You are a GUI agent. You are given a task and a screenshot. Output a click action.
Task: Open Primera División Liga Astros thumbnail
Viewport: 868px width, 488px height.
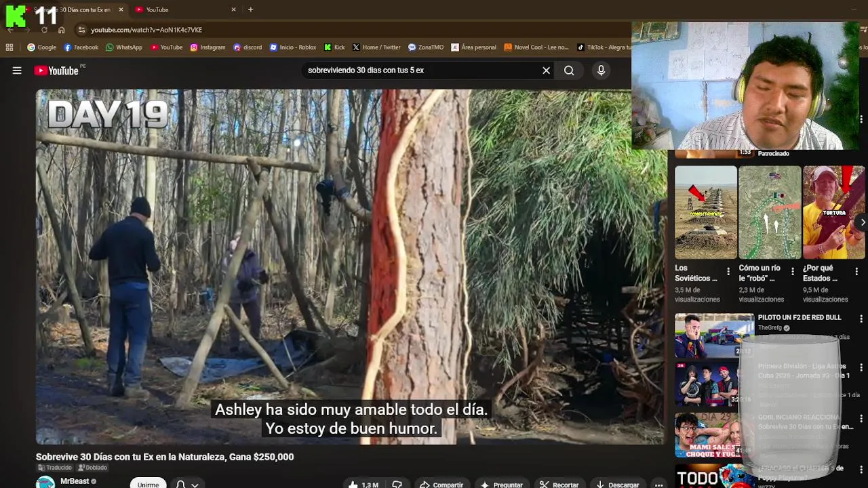click(x=714, y=384)
